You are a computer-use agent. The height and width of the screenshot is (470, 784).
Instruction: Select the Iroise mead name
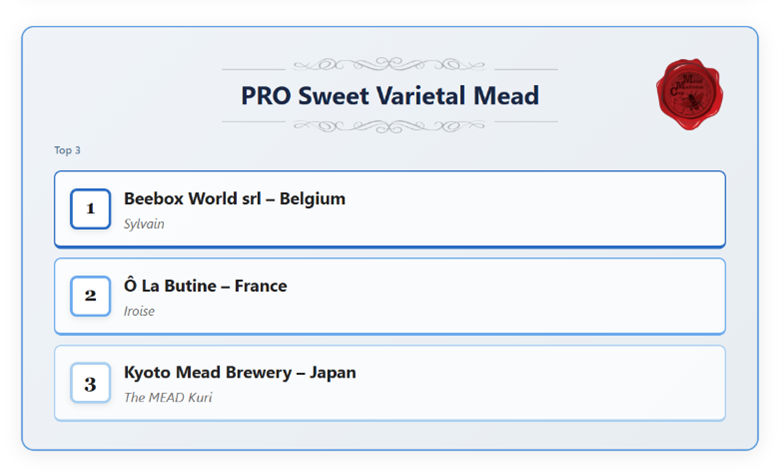click(x=139, y=311)
